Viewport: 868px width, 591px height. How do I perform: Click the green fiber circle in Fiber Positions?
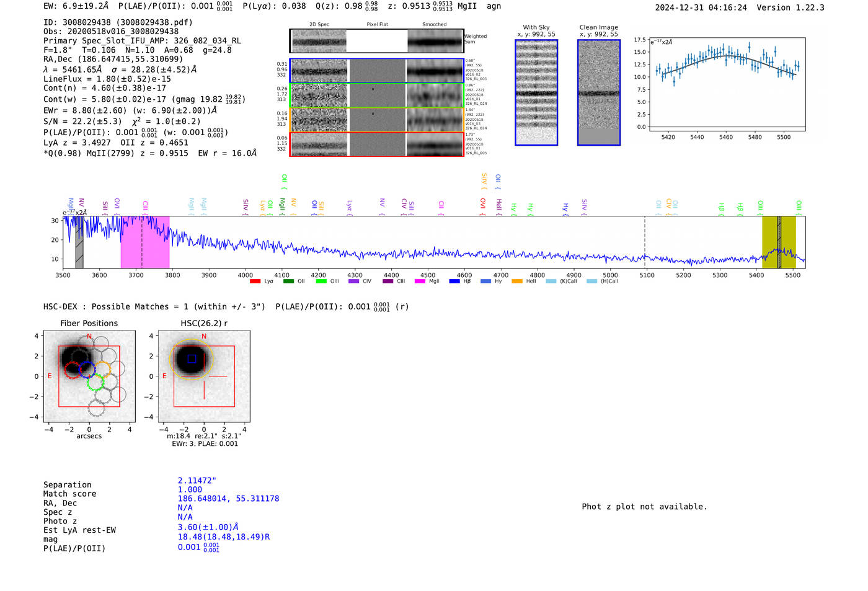tap(95, 382)
